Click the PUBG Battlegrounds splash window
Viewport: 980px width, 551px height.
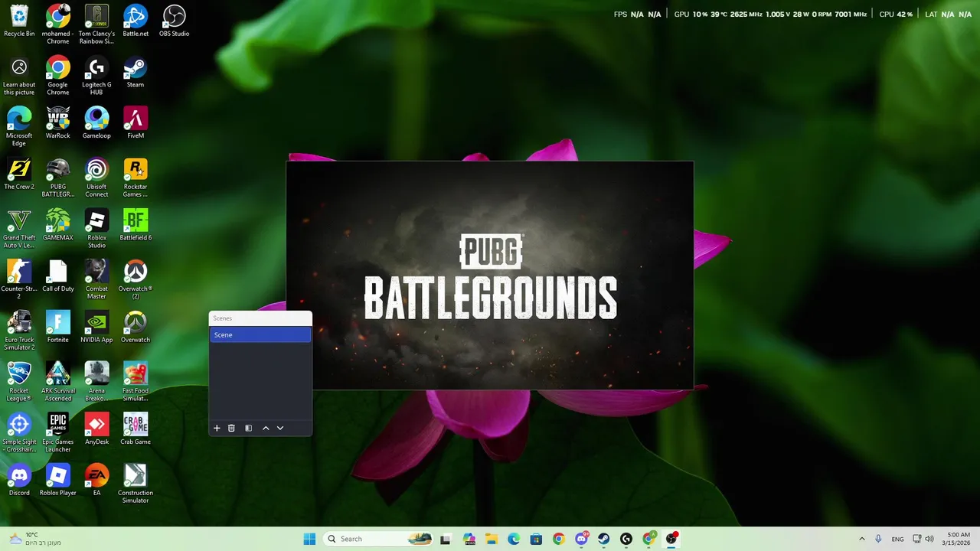pos(490,275)
